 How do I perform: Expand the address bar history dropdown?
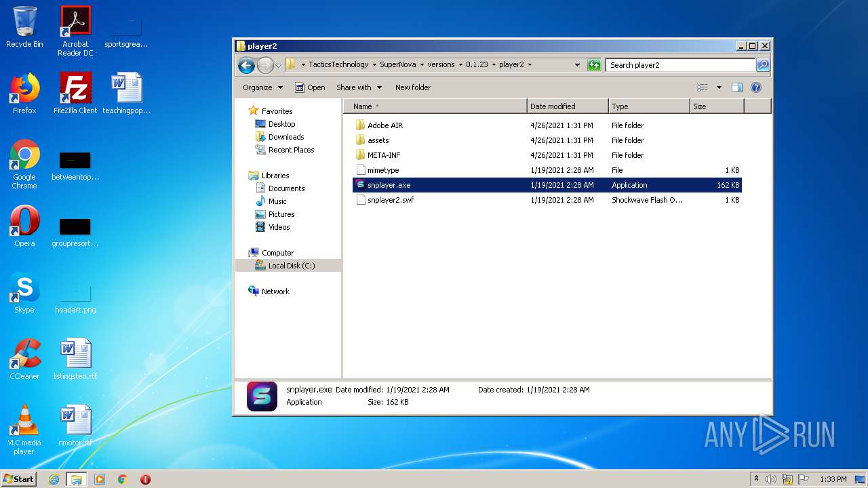(x=577, y=65)
